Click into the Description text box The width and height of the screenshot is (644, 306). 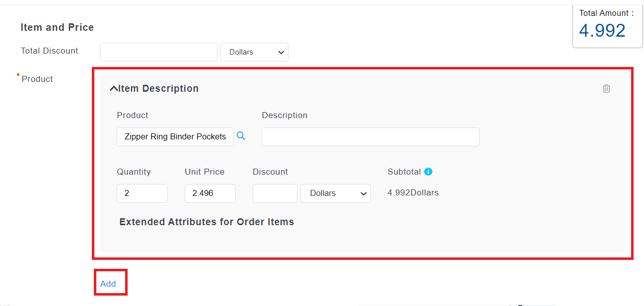point(370,137)
